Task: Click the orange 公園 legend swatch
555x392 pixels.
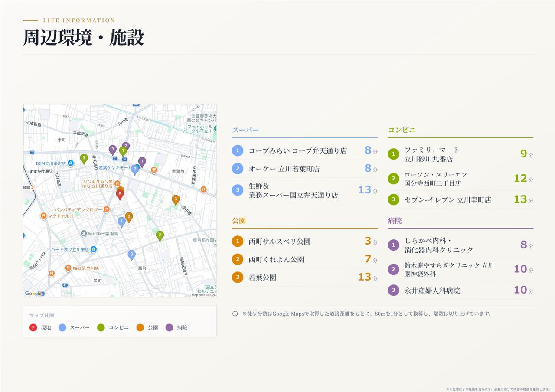Action: (140, 327)
